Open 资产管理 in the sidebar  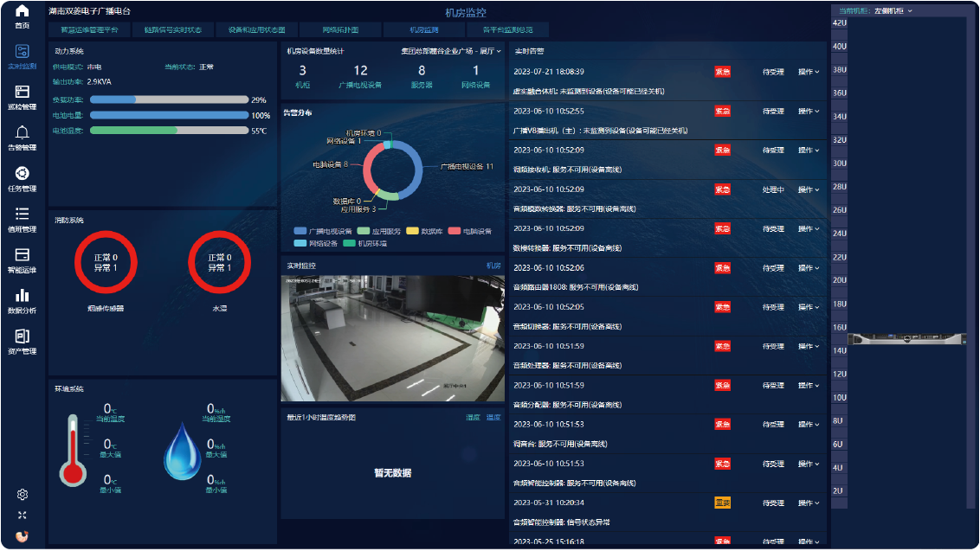(x=22, y=341)
